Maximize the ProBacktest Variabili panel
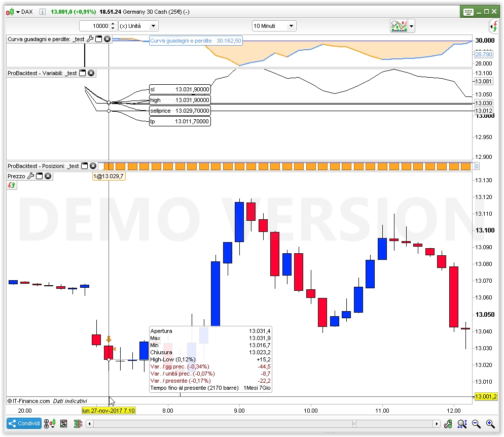504x437 pixels. 83,73
